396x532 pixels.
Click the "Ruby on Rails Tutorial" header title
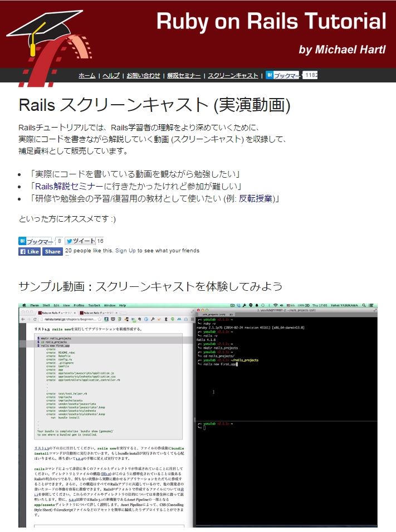271,21
